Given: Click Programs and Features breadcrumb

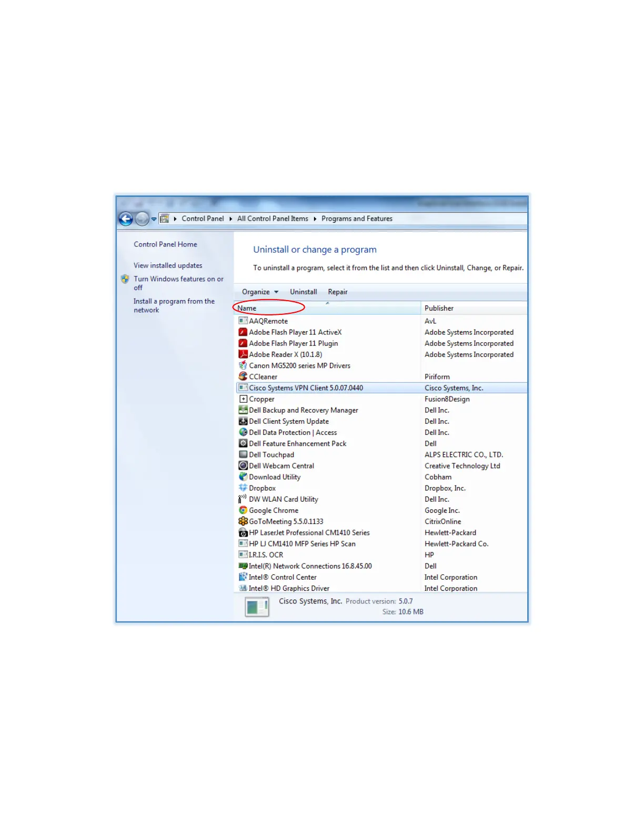Looking at the screenshot, I should coord(357,219).
